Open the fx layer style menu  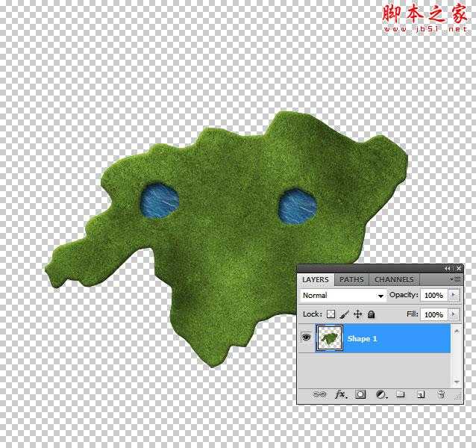(x=340, y=393)
